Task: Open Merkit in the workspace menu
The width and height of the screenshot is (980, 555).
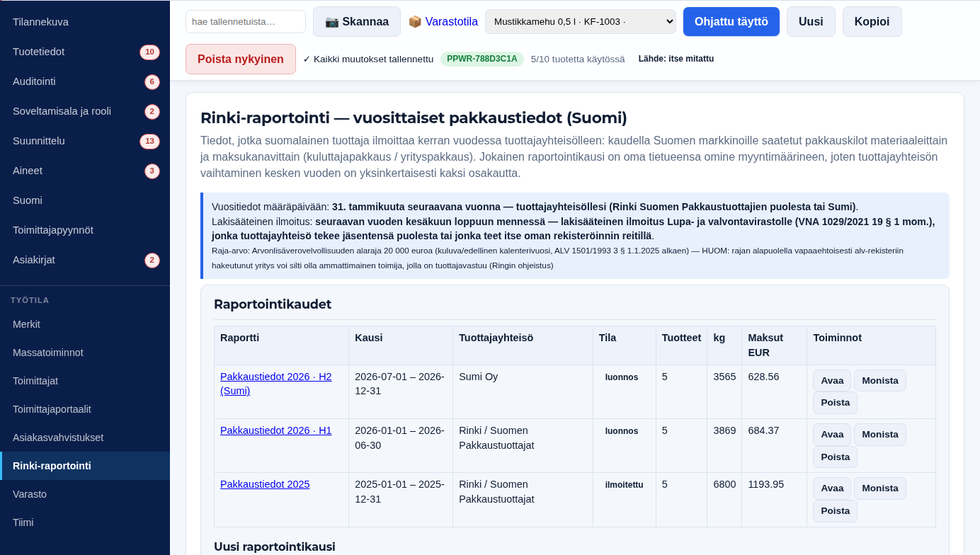Action: click(85, 324)
